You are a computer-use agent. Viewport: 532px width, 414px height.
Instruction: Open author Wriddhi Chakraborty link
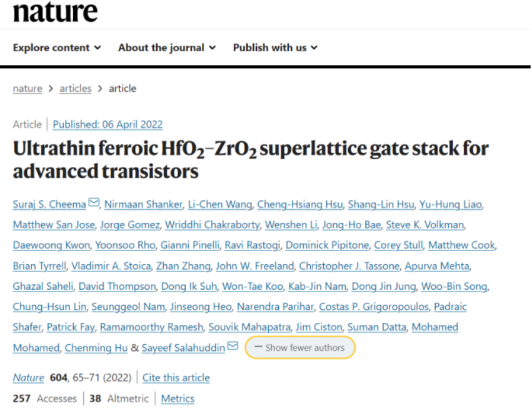tap(213, 225)
